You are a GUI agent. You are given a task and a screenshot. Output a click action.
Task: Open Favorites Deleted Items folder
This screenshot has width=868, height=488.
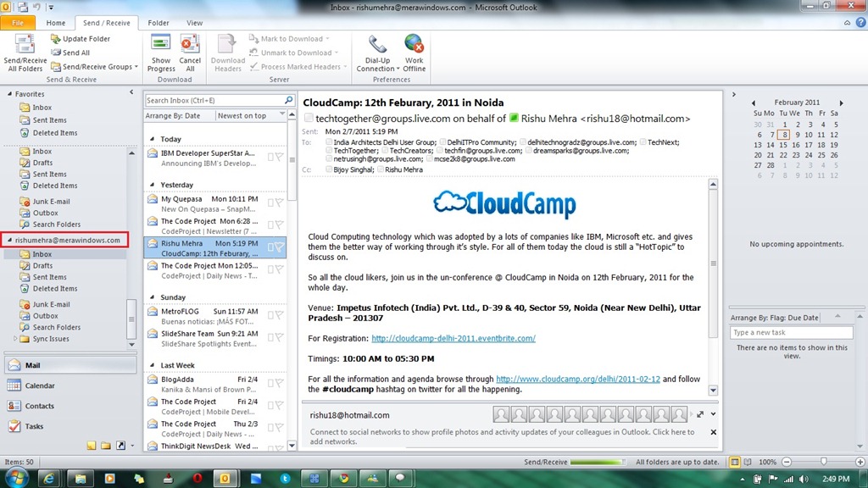click(55, 133)
